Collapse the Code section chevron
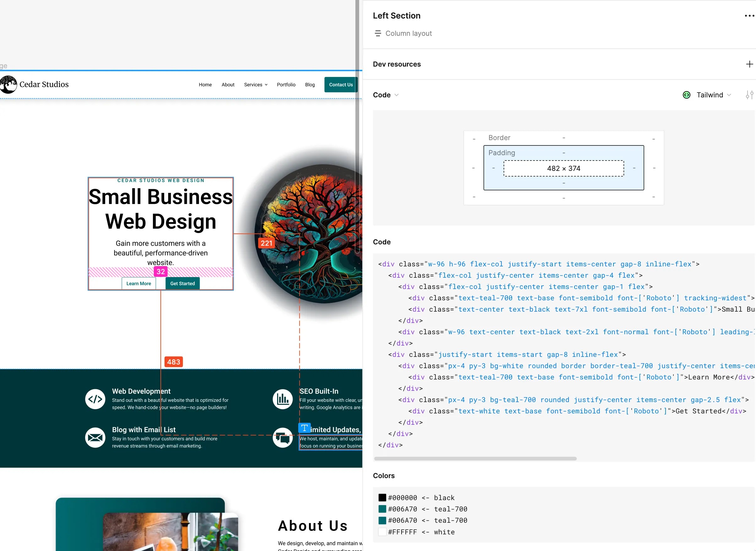 (397, 95)
